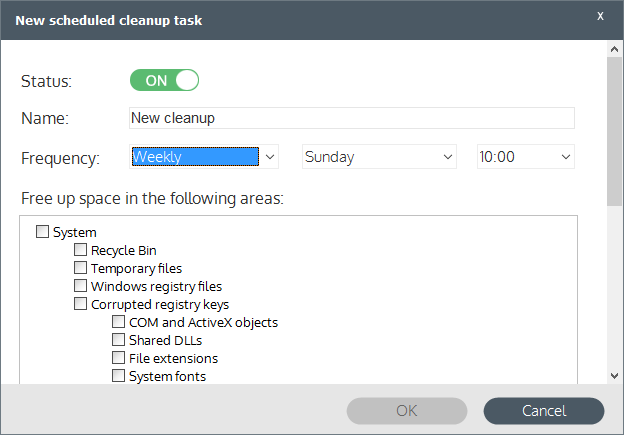Image resolution: width=624 pixels, height=435 pixels.
Task: Turn off the Status ON toggle
Action: click(x=164, y=80)
